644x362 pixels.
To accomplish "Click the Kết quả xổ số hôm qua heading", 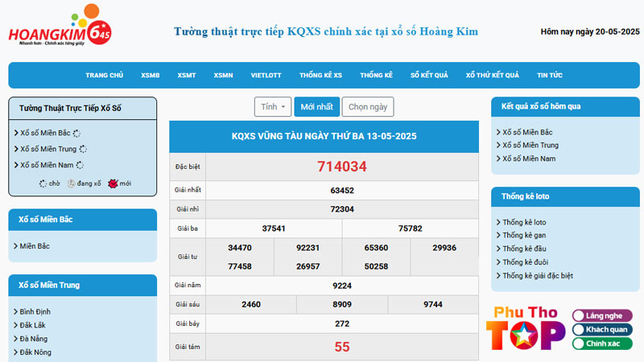I will [x=541, y=107].
